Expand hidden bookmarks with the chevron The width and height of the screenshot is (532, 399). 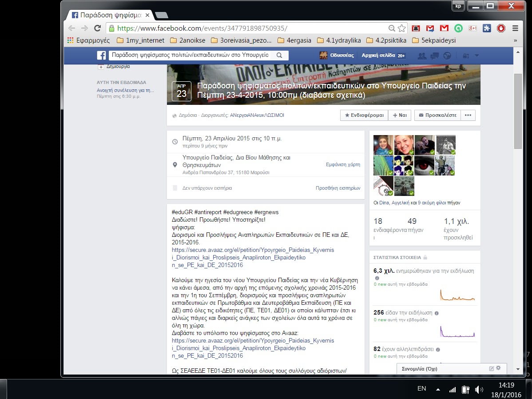tap(516, 40)
